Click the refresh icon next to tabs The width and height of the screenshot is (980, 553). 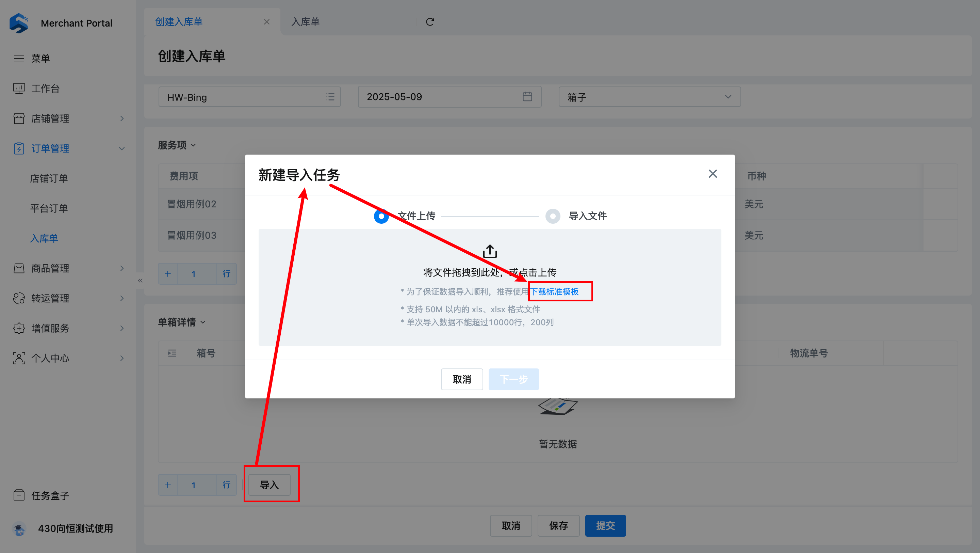pos(430,22)
